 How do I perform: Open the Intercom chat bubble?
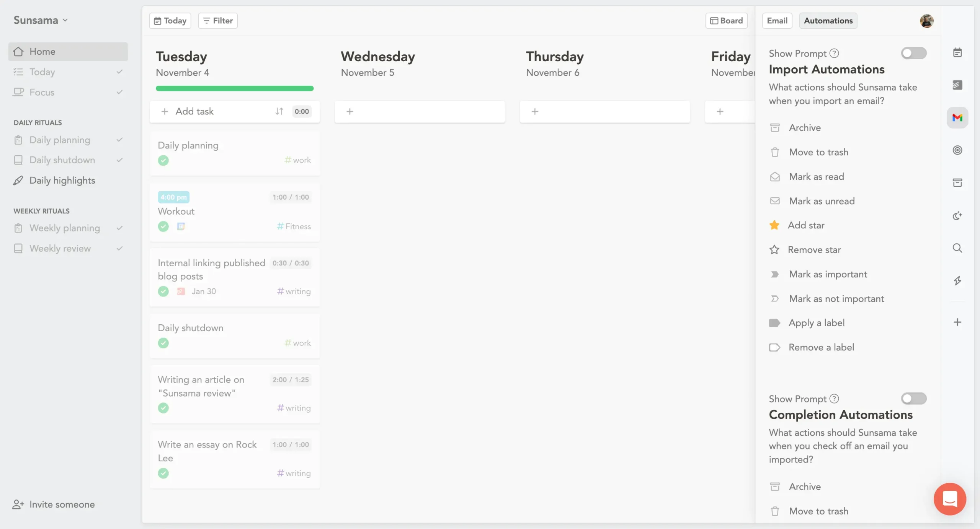(949, 499)
